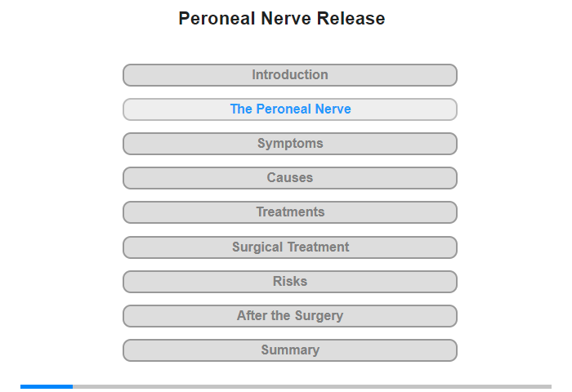
Task: Choose the first button in the section list
Action: pyautogui.click(x=289, y=75)
